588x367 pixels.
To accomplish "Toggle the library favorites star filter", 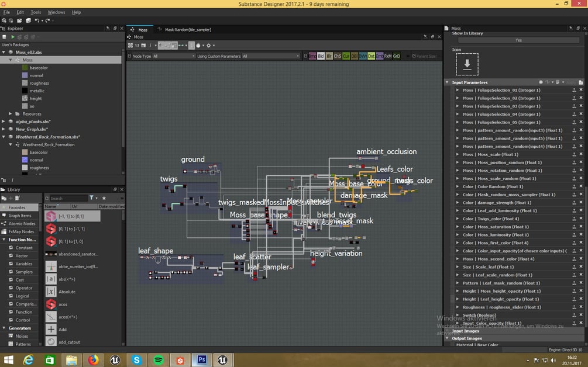I will tap(104, 198).
